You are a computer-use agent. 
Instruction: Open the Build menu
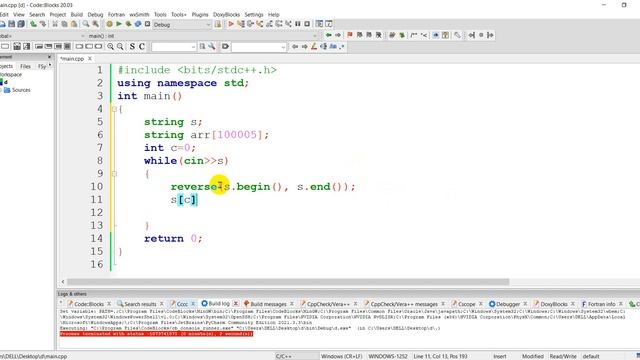(77, 14)
